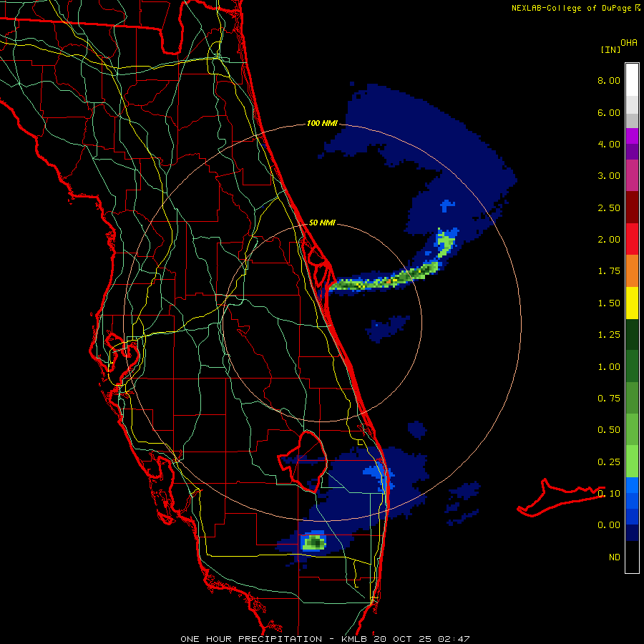Screen dimensions: 644x644
Task: Click the 1.75 scale value
Action: (609, 271)
